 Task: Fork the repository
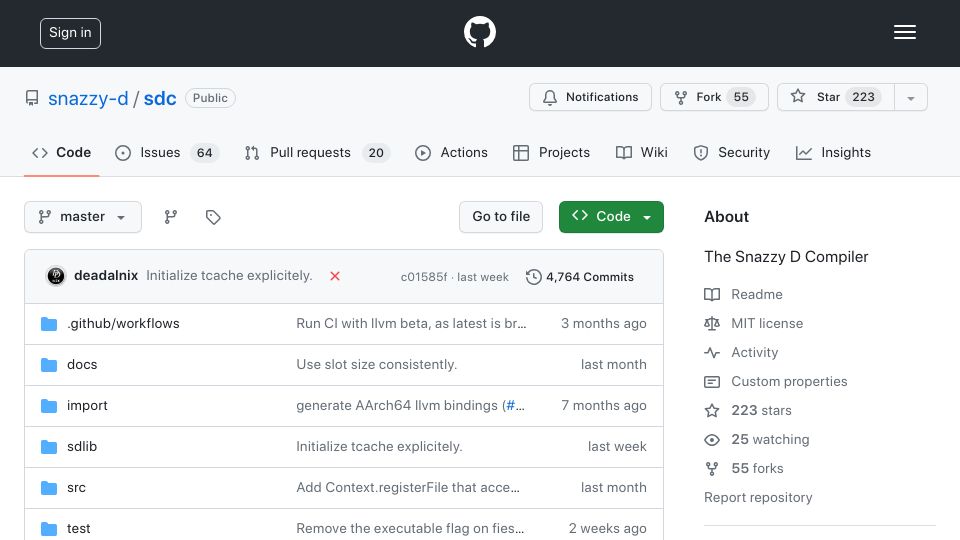[714, 97]
